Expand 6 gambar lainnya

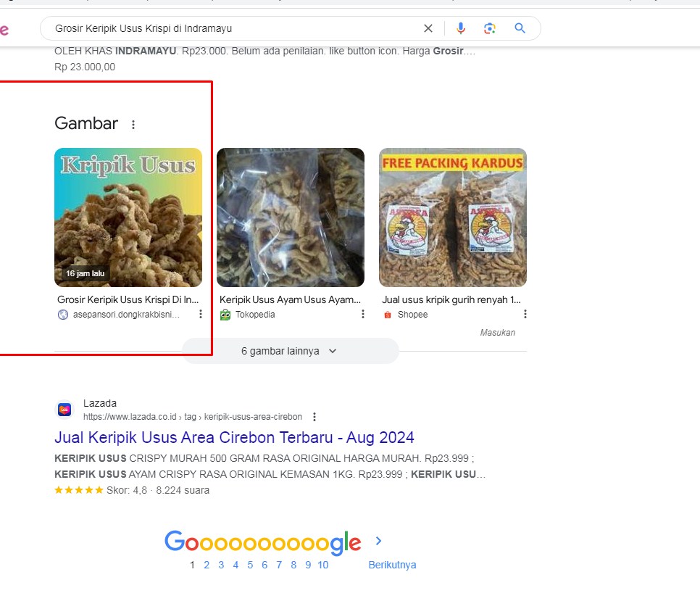[290, 351]
